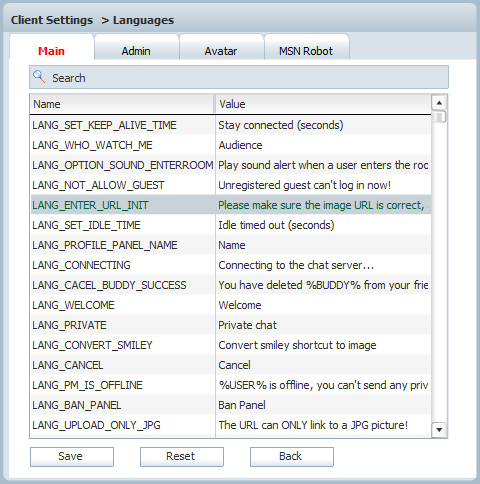Go to the Main tab
Screen dimensions: 480x484
(51, 51)
